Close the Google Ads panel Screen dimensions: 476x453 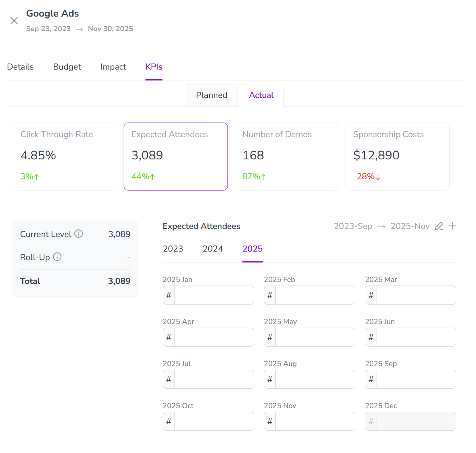click(x=14, y=21)
